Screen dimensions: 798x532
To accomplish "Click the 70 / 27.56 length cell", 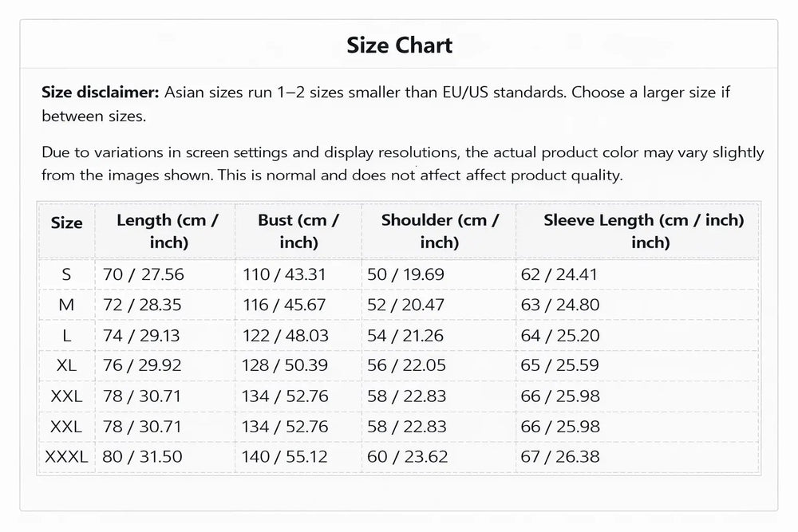I will coord(144,274).
